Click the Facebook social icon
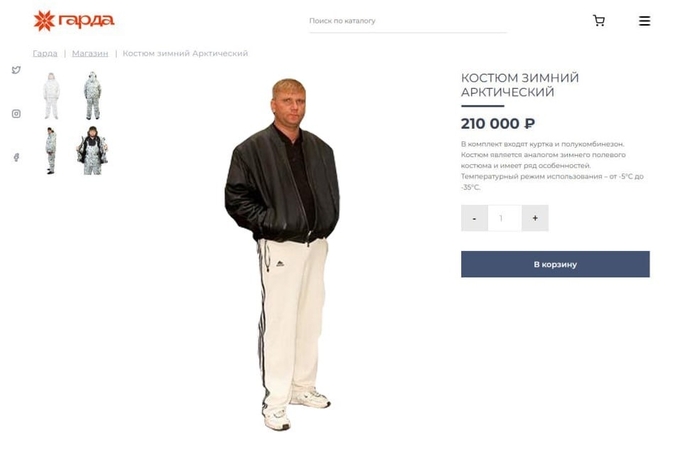700x453 pixels. click(17, 157)
